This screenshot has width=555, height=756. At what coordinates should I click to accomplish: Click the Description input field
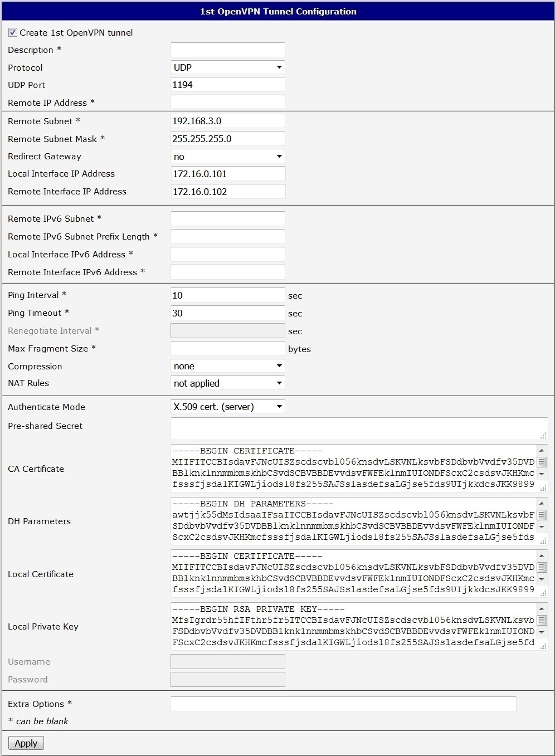227,50
